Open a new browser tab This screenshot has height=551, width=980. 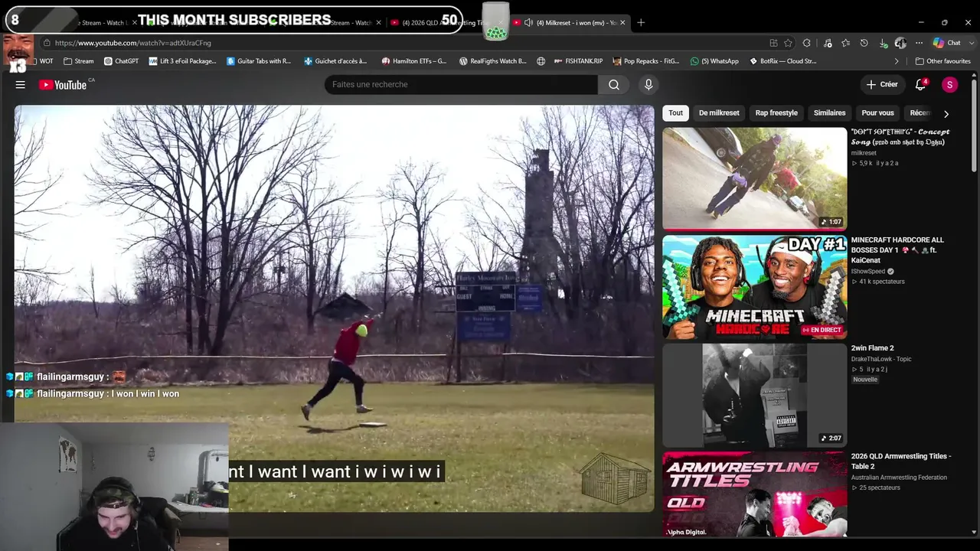641,23
